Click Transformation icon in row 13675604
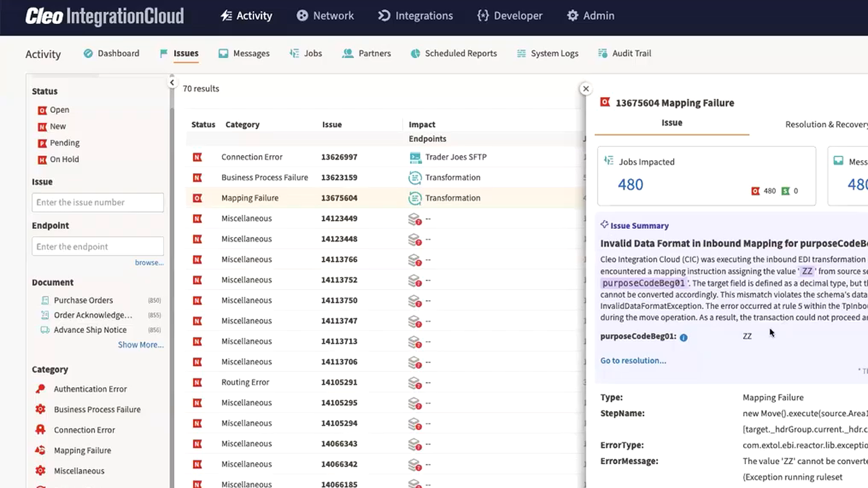This screenshot has height=488, width=868. click(415, 198)
